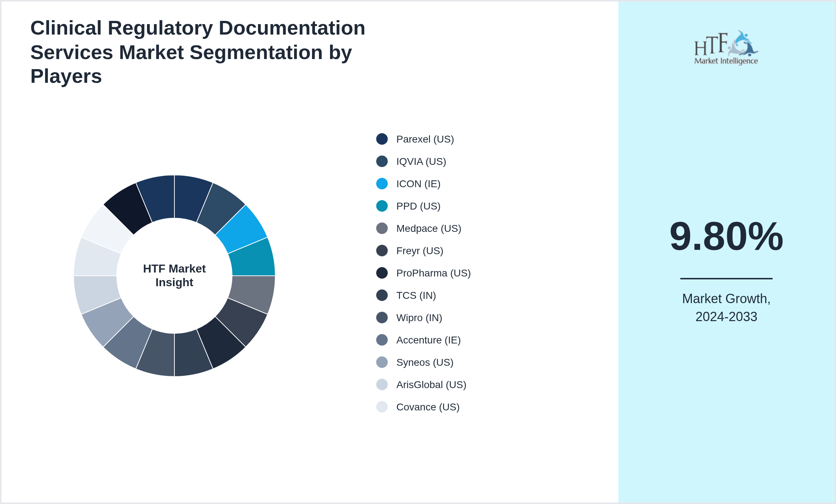Screen dimensions: 836x504
Task: Click the ICON (IE) legend color dot
Action: (382, 184)
